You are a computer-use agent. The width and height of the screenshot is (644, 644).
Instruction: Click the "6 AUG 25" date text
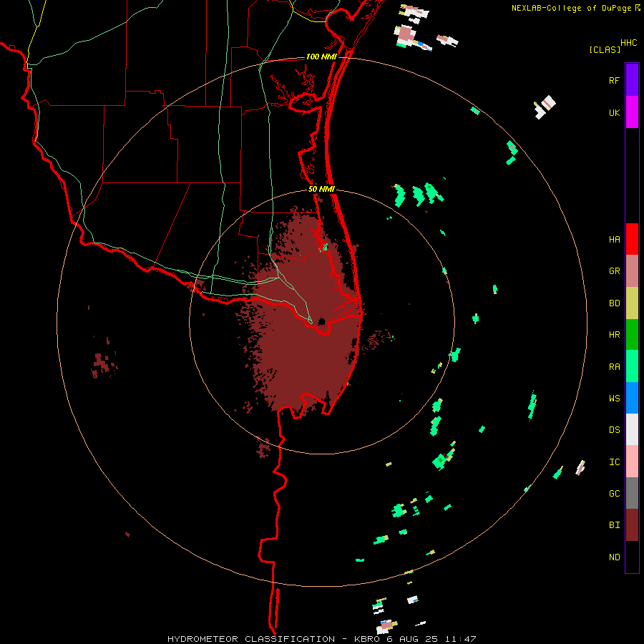click(412, 639)
